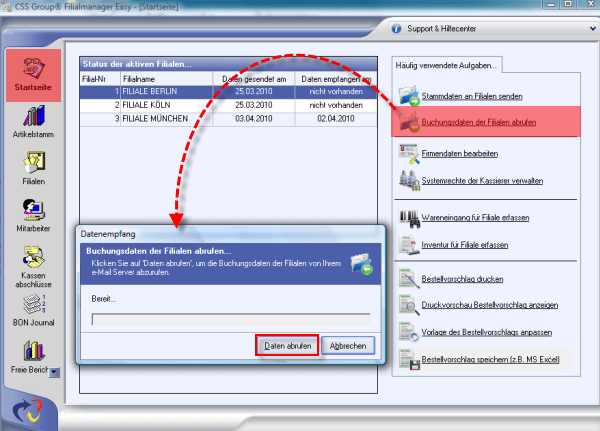Click the Systemrechte der Kassierer icon
Image resolution: width=600 pixels, height=431 pixels.
(x=408, y=181)
